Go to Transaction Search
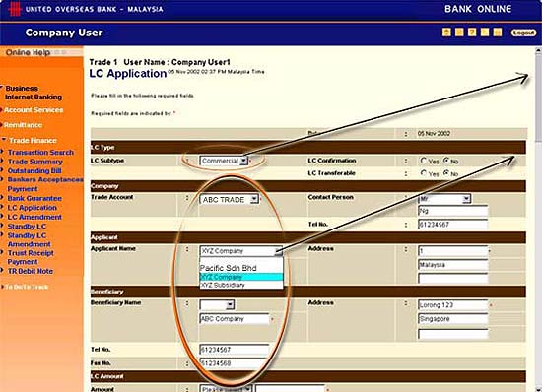 (40, 153)
